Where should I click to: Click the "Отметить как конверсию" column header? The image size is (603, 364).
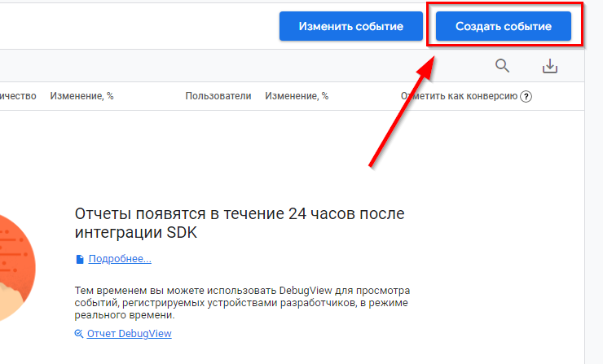459,96
